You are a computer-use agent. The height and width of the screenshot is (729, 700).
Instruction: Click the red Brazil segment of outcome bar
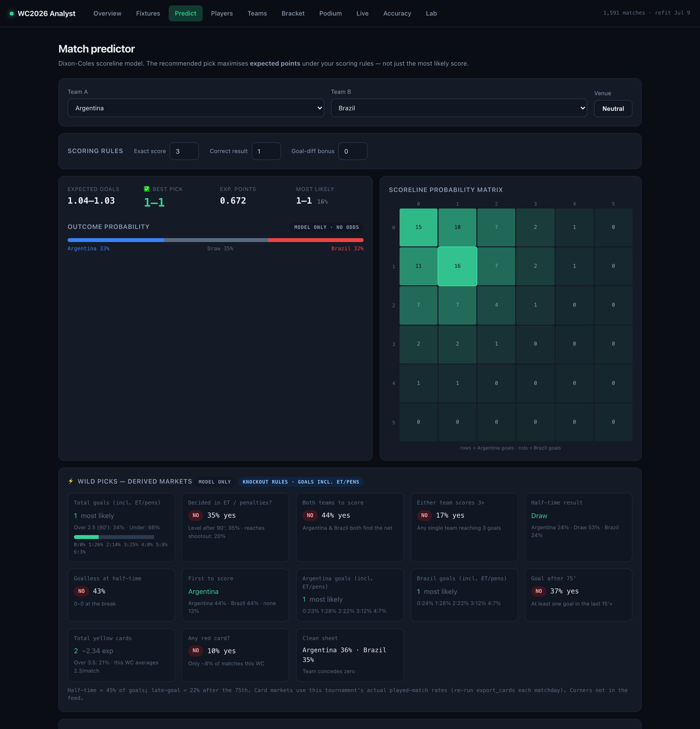(x=316, y=240)
